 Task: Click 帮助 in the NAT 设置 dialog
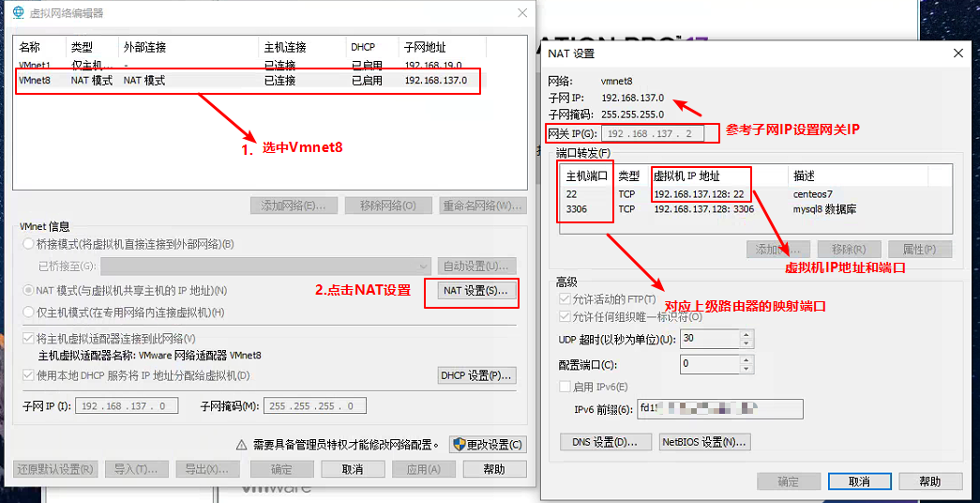[930, 481]
